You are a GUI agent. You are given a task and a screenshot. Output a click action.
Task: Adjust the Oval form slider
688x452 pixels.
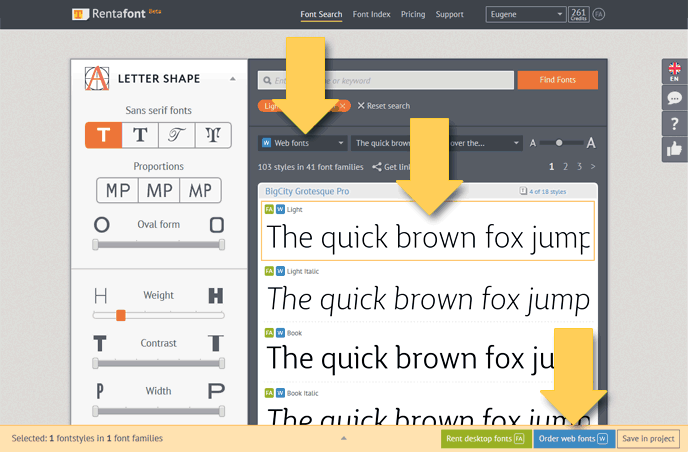(x=158, y=244)
